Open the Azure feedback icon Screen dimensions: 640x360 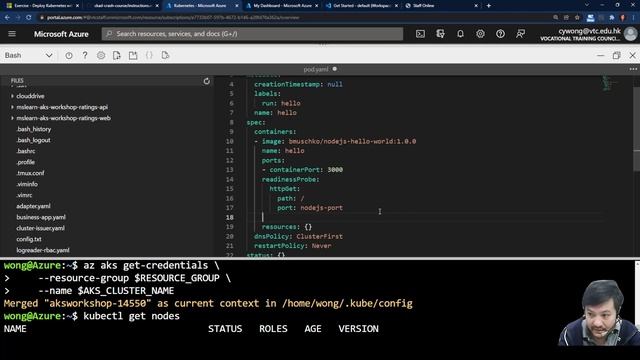coord(520,34)
